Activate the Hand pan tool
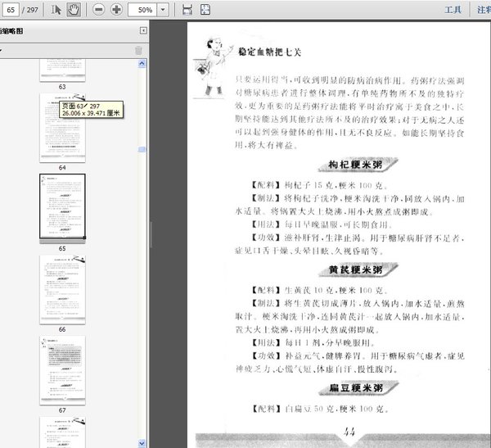The width and height of the screenshot is (491, 448). point(73,10)
